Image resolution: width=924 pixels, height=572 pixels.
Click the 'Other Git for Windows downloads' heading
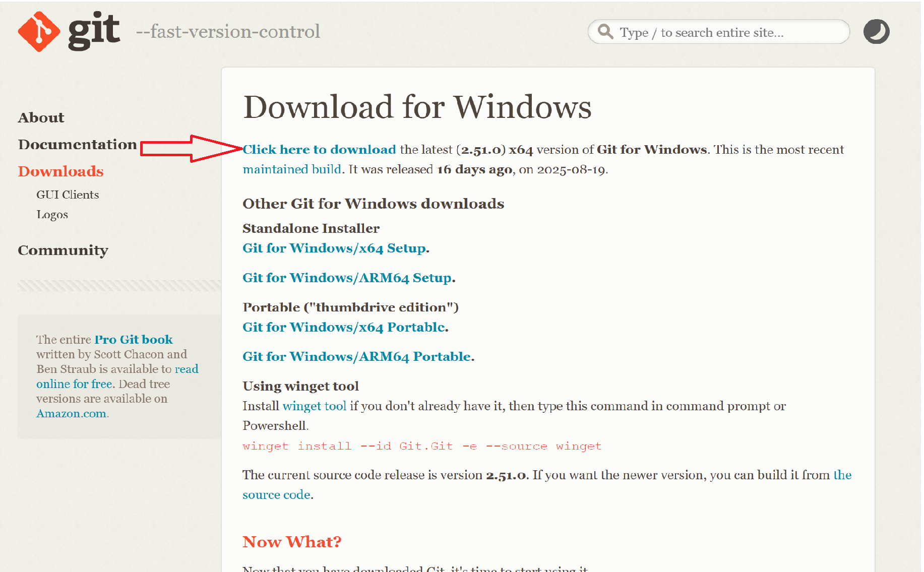click(374, 204)
